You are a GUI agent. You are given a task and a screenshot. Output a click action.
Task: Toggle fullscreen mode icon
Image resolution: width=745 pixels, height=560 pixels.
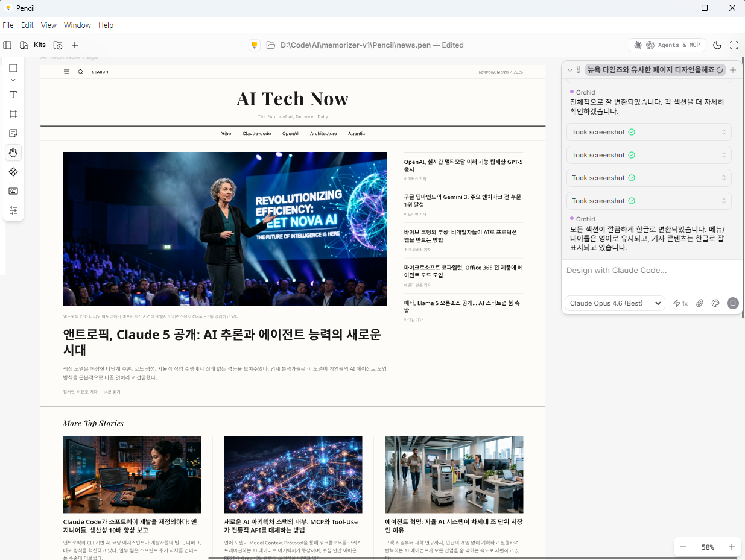coord(734,45)
